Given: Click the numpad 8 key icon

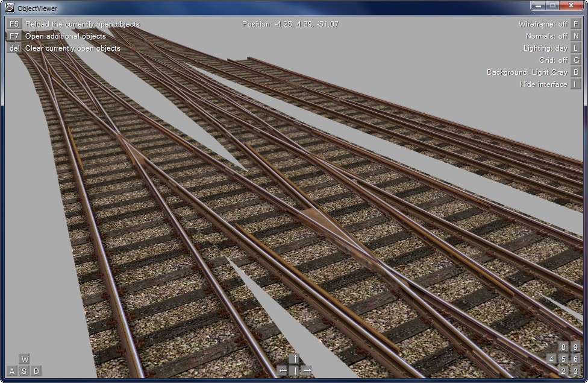Looking at the screenshot, I should 563,347.
